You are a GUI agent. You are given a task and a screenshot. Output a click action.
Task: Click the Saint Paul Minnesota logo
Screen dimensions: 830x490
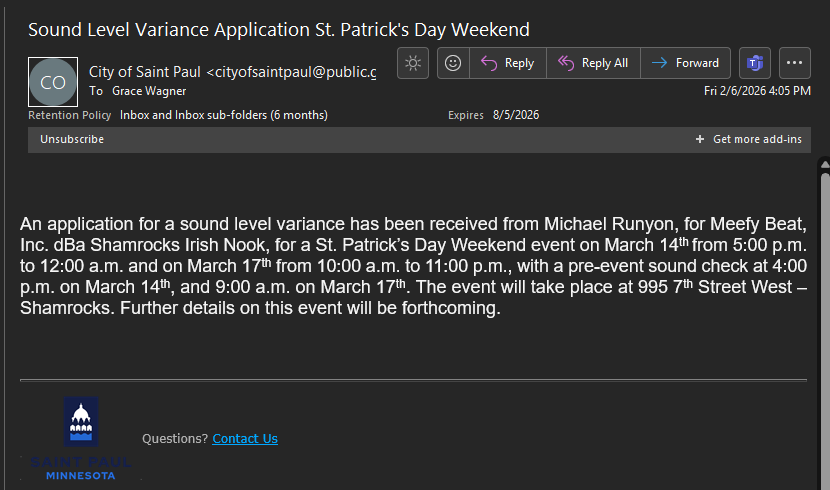(81, 438)
